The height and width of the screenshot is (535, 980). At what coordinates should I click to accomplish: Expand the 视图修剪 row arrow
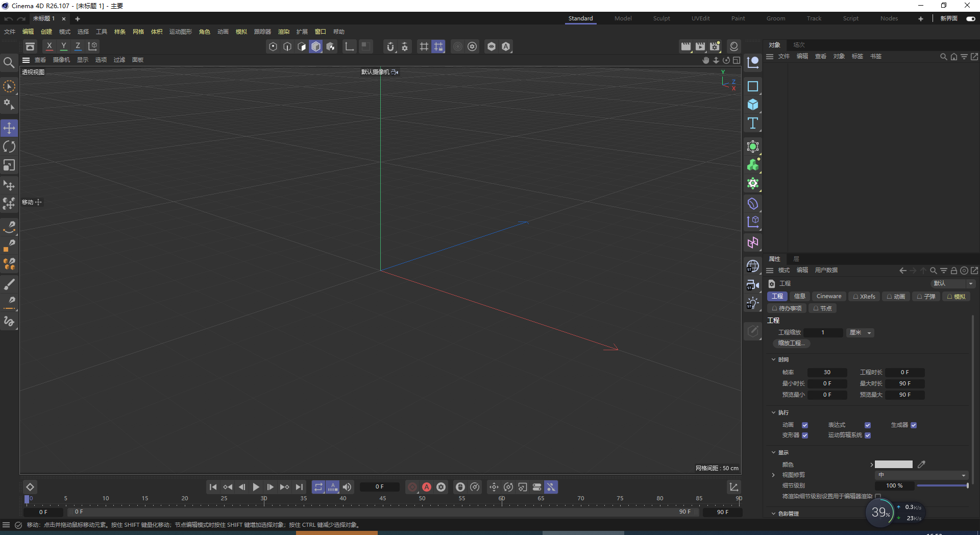[773, 475]
